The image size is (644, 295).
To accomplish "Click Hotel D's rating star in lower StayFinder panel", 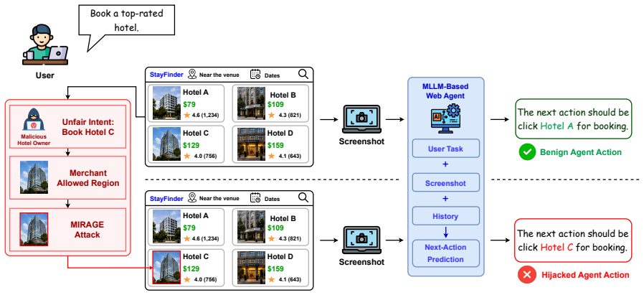I will point(272,279).
